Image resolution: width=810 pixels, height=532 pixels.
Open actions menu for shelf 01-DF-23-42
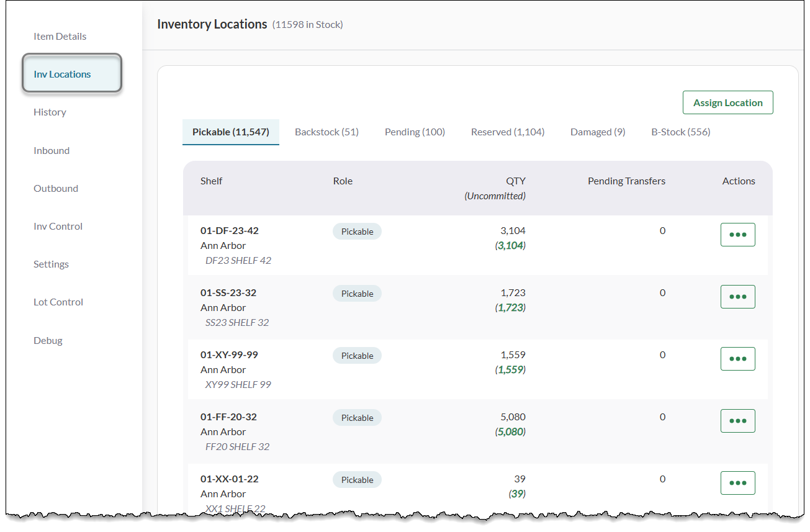[737, 235]
